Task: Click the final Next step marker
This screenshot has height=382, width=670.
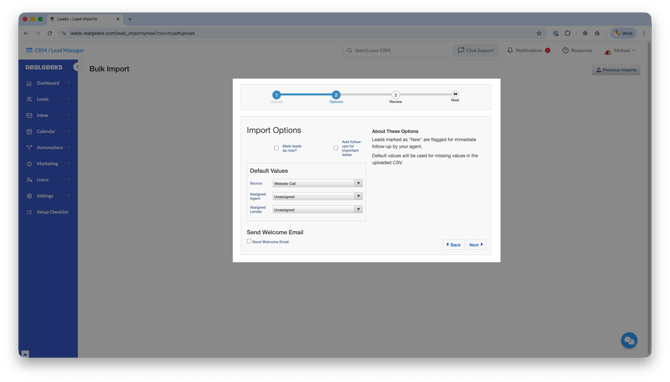Action: pos(455,94)
